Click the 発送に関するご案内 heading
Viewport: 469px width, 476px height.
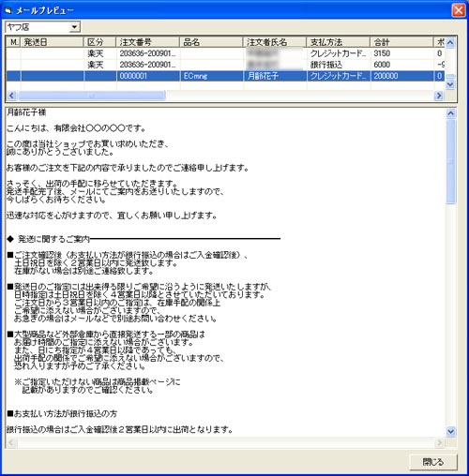coord(53,239)
